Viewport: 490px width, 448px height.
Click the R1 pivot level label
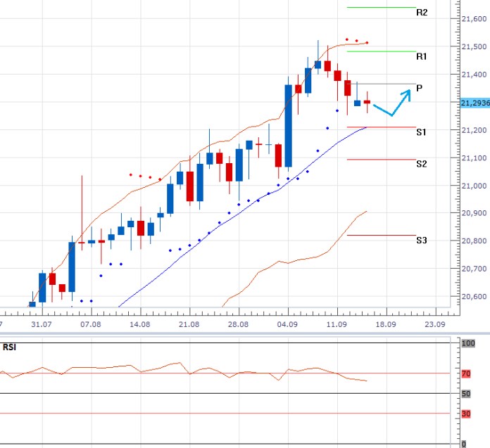pos(421,56)
